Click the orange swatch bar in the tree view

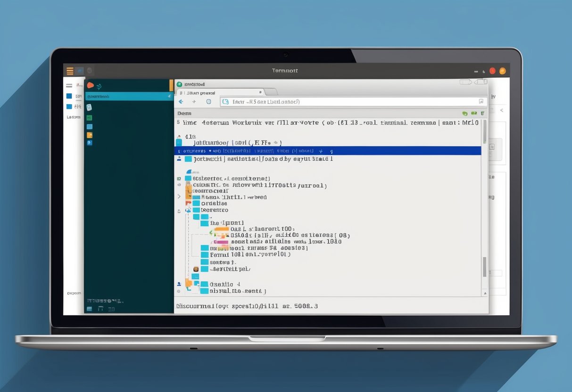pyautogui.click(x=223, y=229)
